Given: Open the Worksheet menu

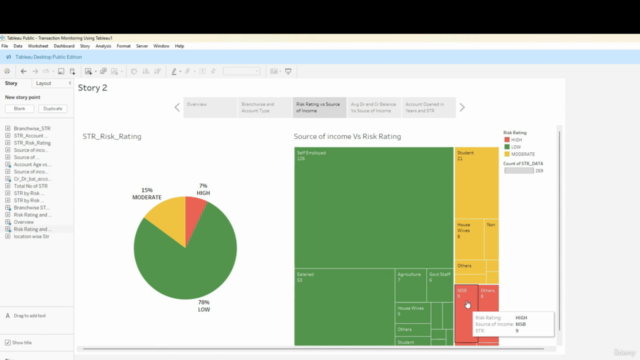Looking at the screenshot, I should coord(38,46).
